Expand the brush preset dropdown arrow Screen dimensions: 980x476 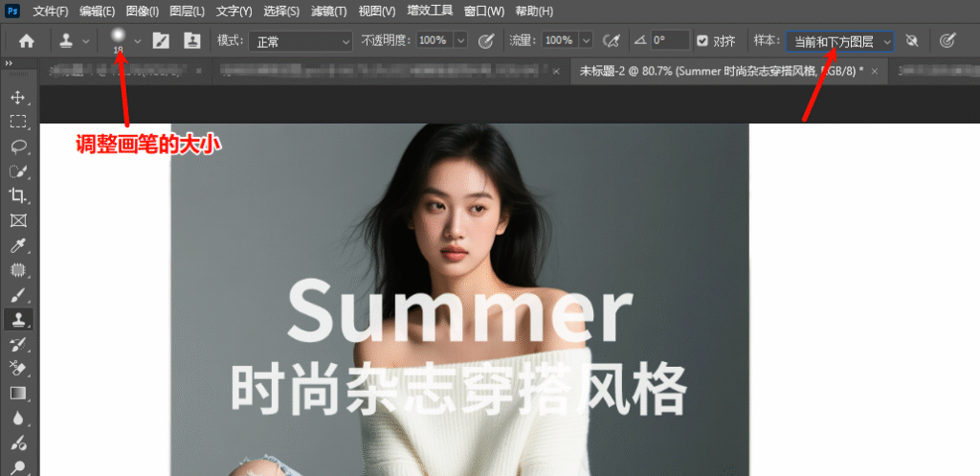(138, 41)
